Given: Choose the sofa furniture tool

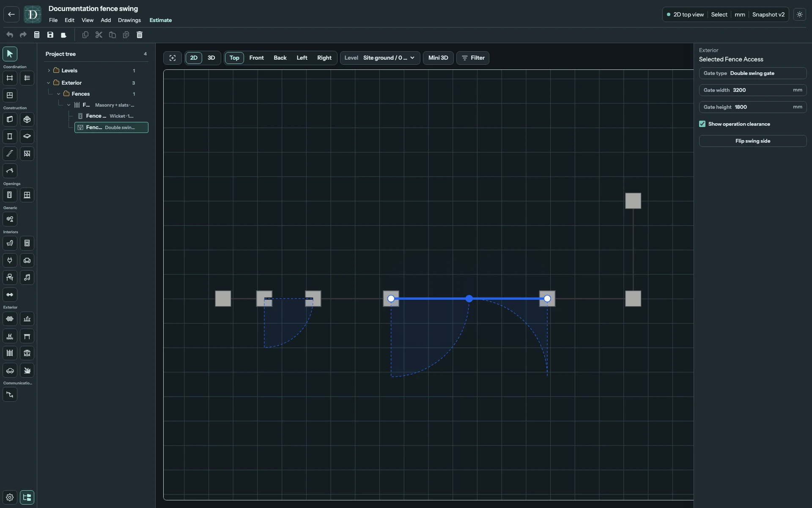Looking at the screenshot, I should (27, 261).
